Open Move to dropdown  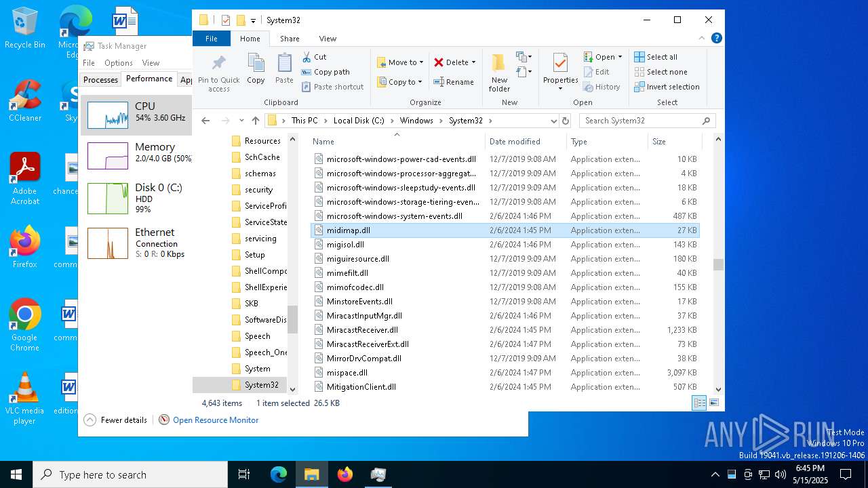tap(400, 62)
